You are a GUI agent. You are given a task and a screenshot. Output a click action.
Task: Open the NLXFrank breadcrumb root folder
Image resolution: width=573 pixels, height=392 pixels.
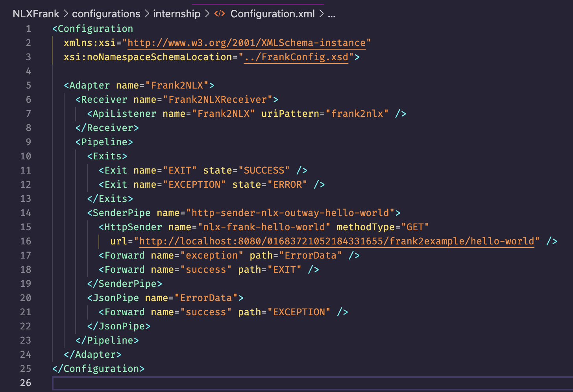coord(36,14)
